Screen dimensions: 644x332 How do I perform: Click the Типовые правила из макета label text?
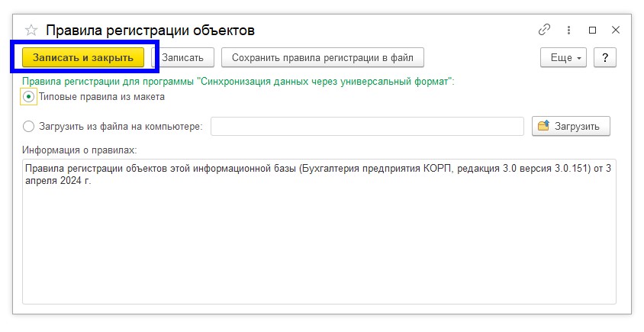click(101, 97)
